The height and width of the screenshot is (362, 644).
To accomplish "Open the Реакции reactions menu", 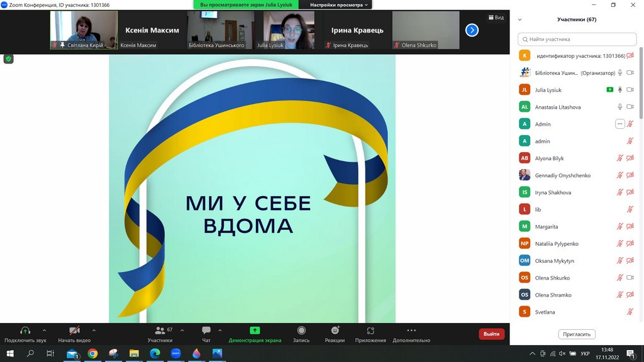I will tap(335, 334).
